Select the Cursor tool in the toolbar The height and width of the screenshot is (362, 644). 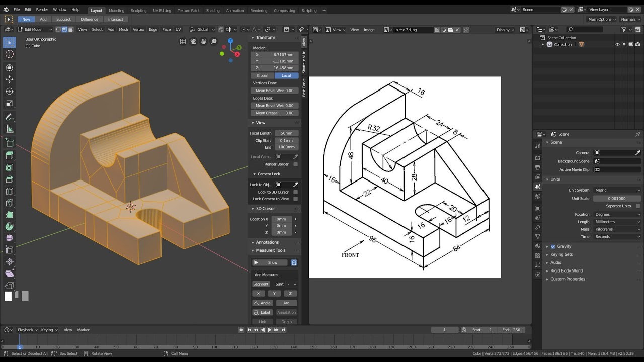[x=9, y=54]
